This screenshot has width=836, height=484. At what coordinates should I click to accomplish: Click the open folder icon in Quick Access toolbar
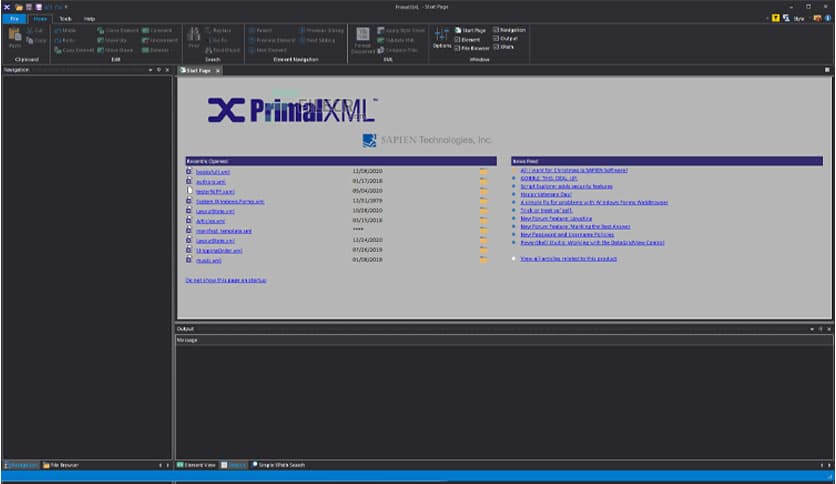click(x=19, y=7)
